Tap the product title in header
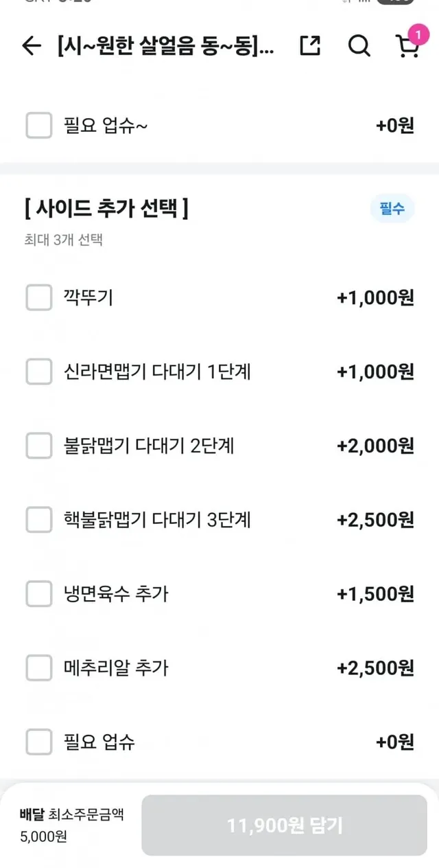Screen dimensions: 439x868 pyautogui.click(x=167, y=46)
